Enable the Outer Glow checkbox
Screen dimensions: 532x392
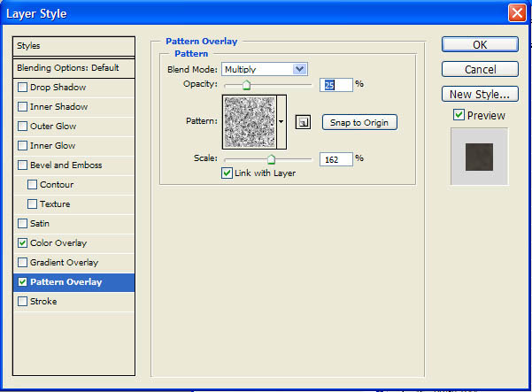pos(22,127)
